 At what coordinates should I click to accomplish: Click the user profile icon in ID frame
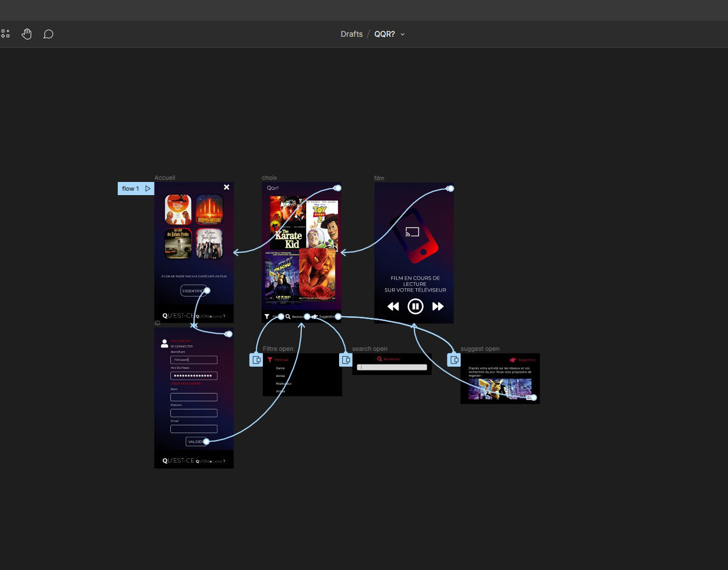[164, 344]
